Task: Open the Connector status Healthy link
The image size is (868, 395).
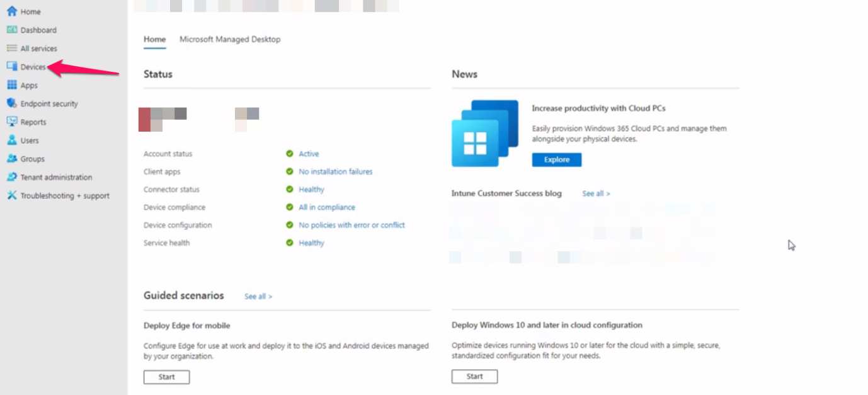Action: pos(312,189)
